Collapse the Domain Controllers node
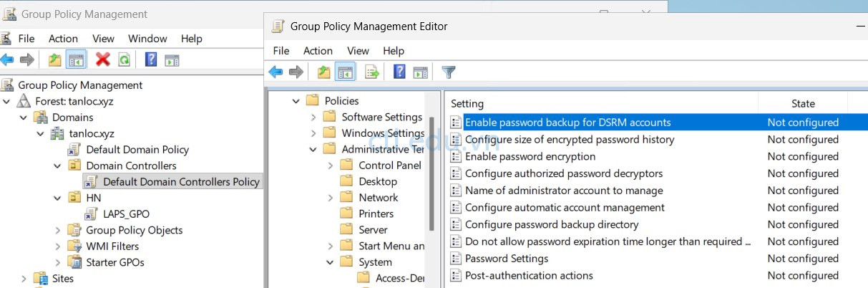 click(59, 165)
